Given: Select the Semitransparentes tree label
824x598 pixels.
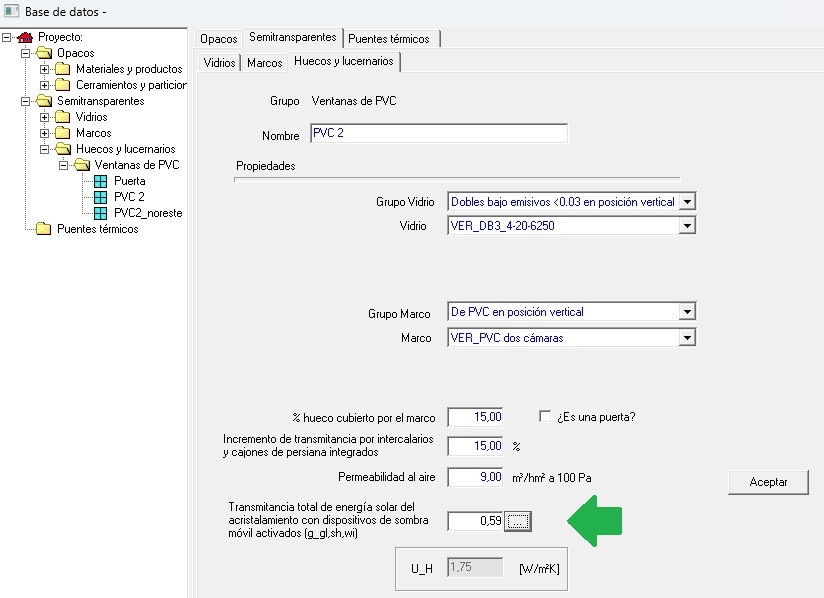Looking at the screenshot, I should coord(101,101).
